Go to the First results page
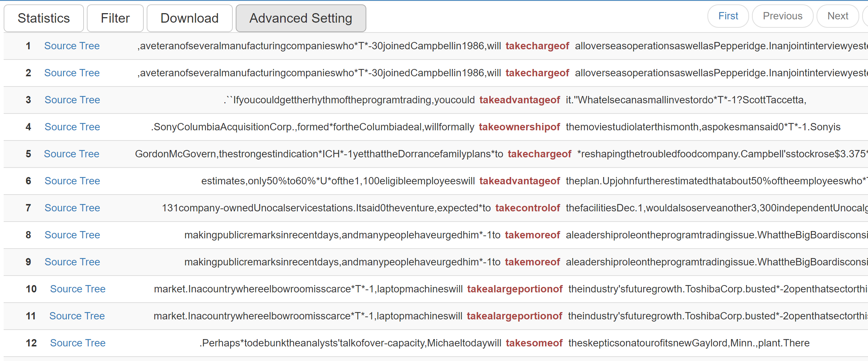The width and height of the screenshot is (868, 361). (728, 16)
